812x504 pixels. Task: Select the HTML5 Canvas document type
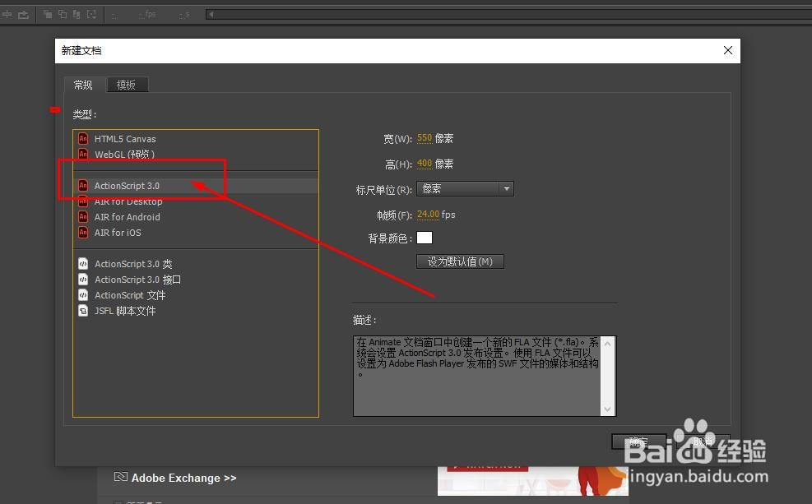pos(196,139)
